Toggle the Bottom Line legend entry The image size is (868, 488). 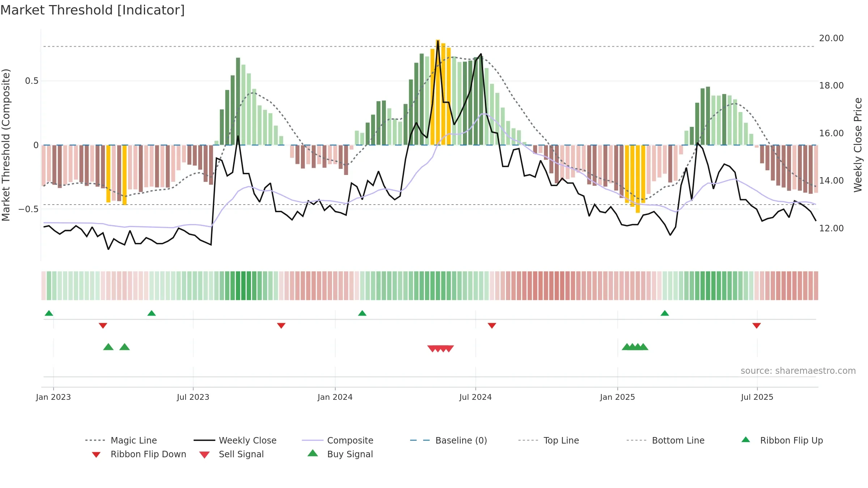point(665,440)
